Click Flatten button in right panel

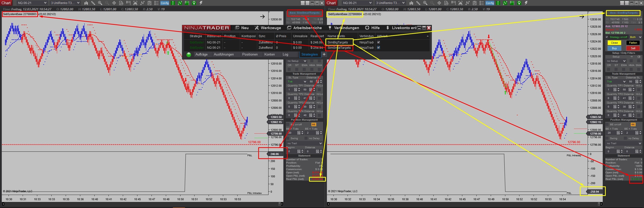click(x=633, y=43)
